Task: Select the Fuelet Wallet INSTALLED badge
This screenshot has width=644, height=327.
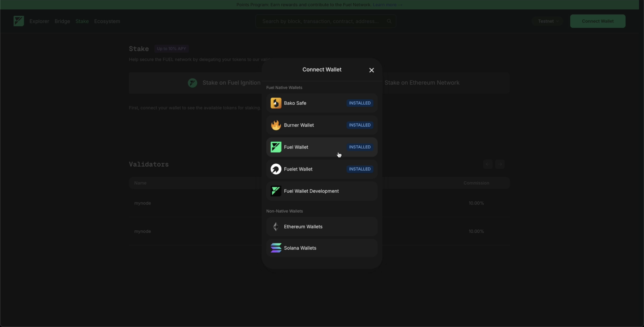Action: tap(359, 169)
